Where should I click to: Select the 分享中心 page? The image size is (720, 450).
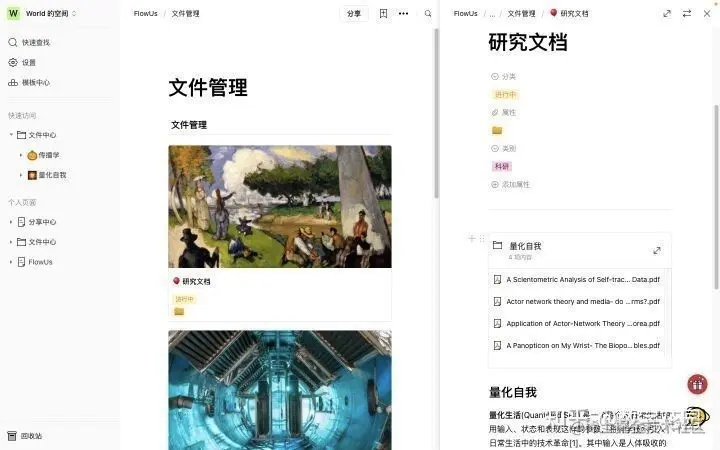coord(42,222)
